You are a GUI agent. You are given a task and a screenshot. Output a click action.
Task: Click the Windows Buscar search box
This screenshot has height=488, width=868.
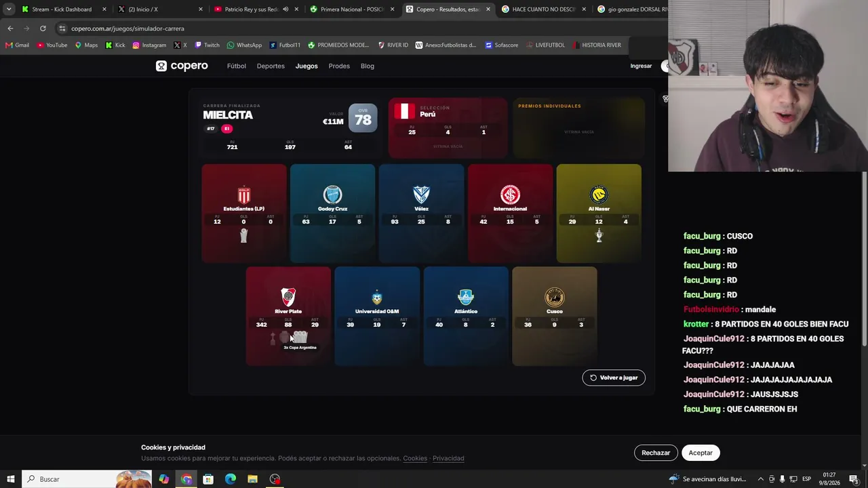click(87, 479)
